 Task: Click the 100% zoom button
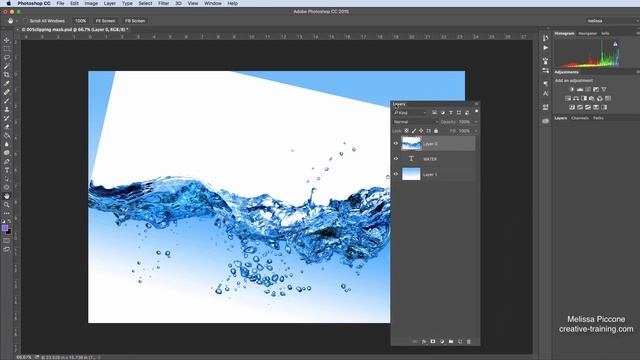(x=80, y=21)
